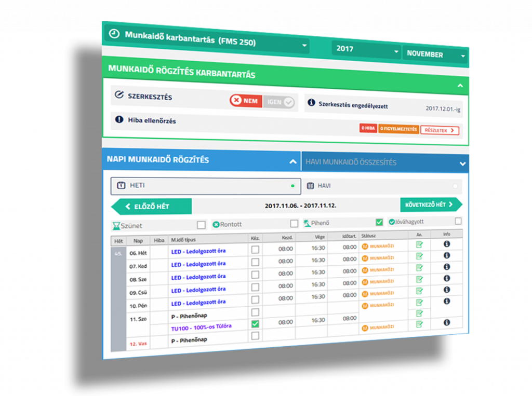Click the Hiba ellenőrzés warning icon
The width and height of the screenshot is (532, 396).
[118, 120]
